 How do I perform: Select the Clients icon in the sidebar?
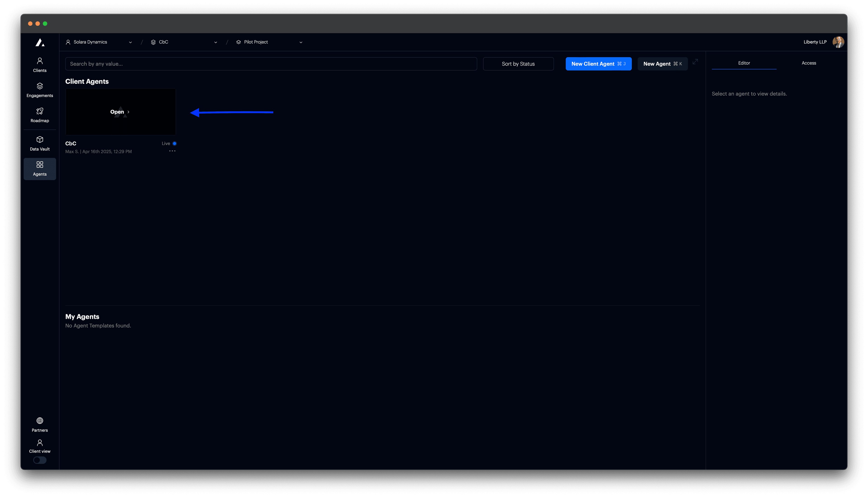pos(40,64)
